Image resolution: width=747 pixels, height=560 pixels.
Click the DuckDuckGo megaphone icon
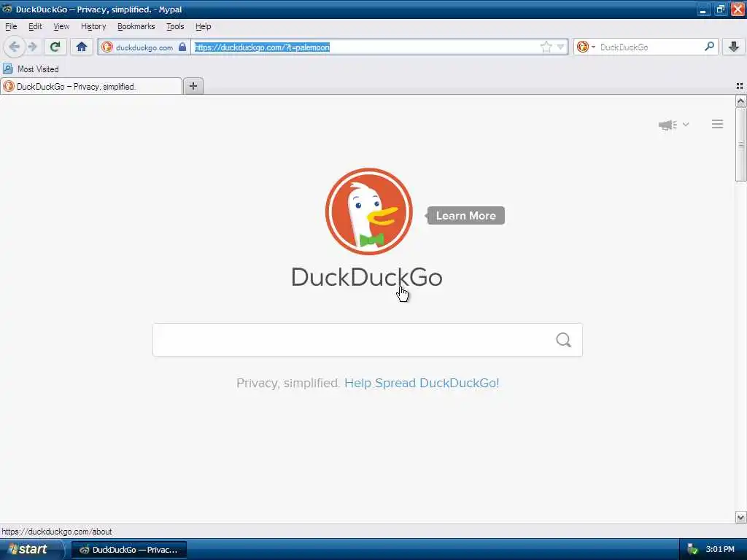tap(667, 125)
